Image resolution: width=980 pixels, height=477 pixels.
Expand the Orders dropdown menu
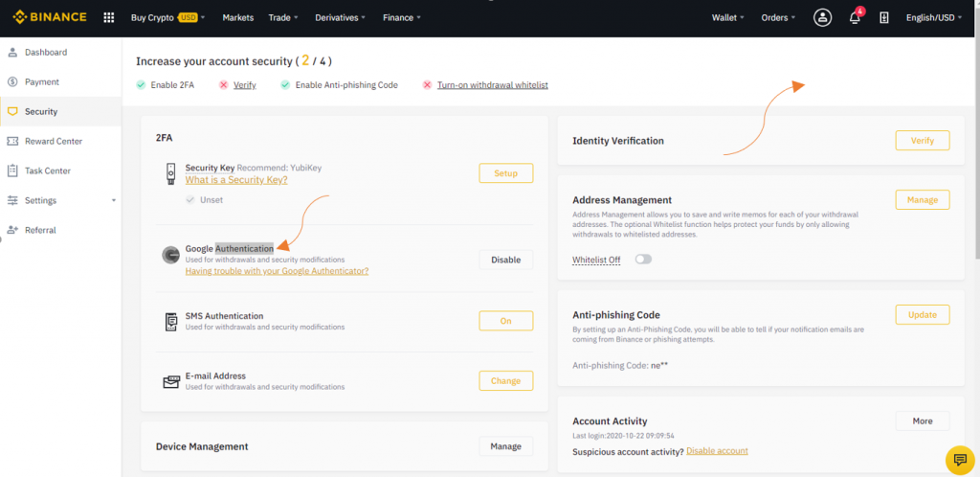[x=778, y=17]
